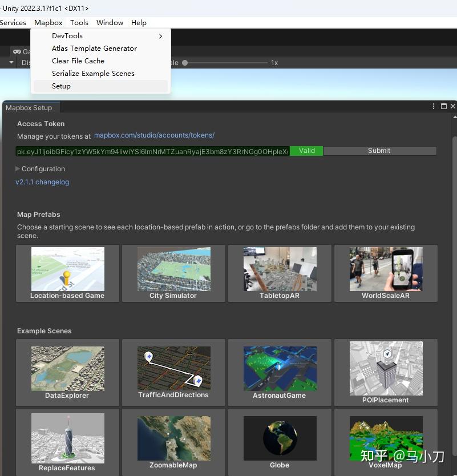Choose Setup from the Mapbox menu
Image resolution: width=457 pixels, height=476 pixels.
pyautogui.click(x=61, y=86)
